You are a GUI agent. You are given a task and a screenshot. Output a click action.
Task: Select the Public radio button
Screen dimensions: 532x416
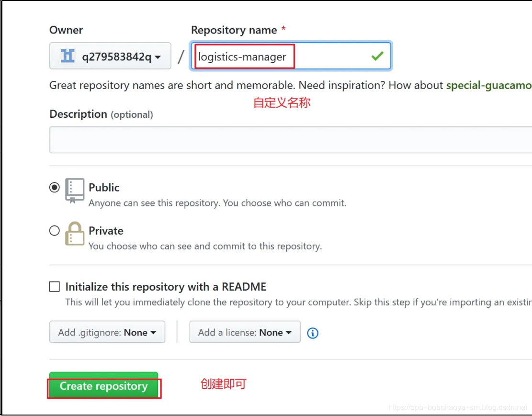click(54, 187)
